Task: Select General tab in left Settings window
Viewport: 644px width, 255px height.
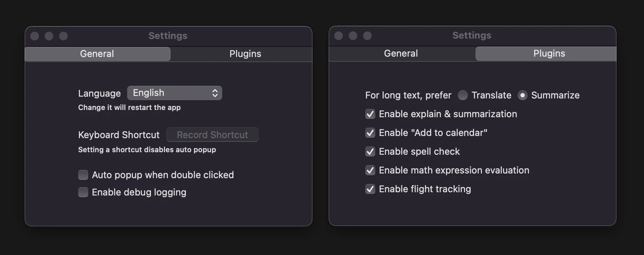Action: (x=97, y=54)
